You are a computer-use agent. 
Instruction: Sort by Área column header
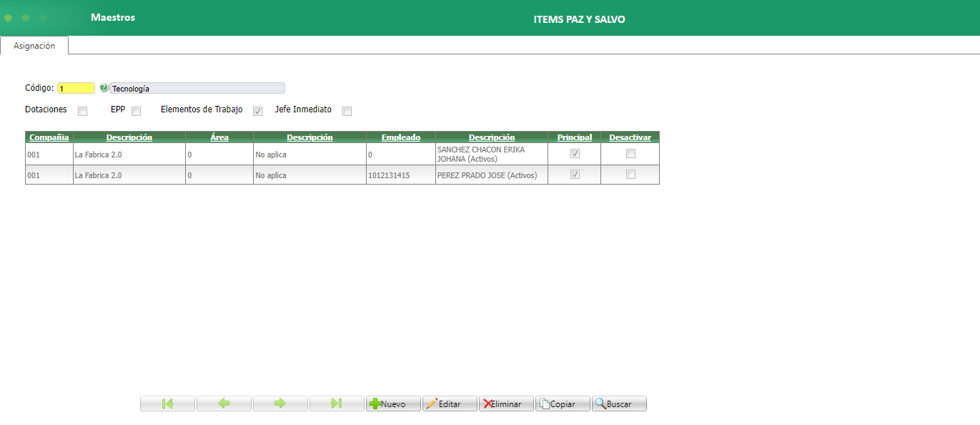click(x=219, y=137)
